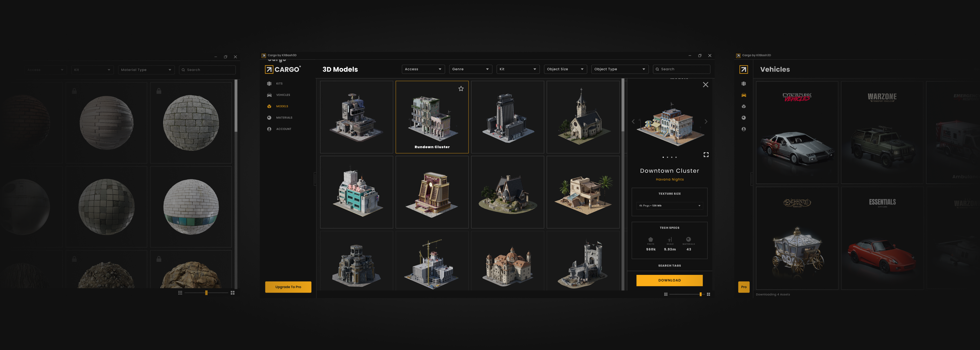This screenshot has height=350, width=980.
Task: Click Upgrade To Pro button
Action: pos(288,287)
